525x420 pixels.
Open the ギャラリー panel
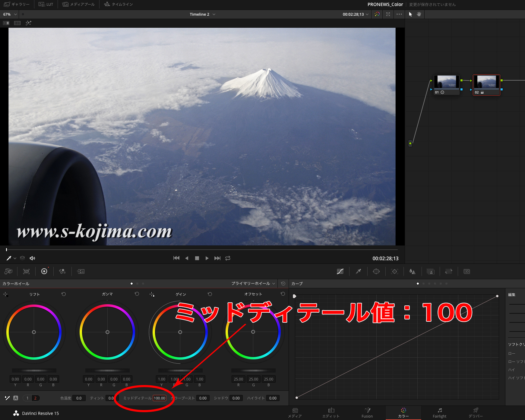17,4
